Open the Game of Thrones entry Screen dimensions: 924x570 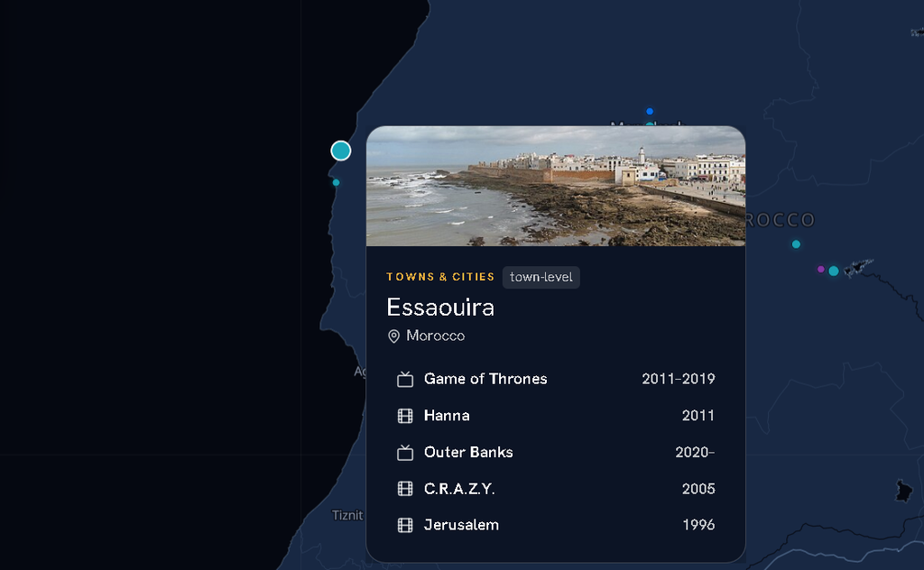tap(556, 379)
